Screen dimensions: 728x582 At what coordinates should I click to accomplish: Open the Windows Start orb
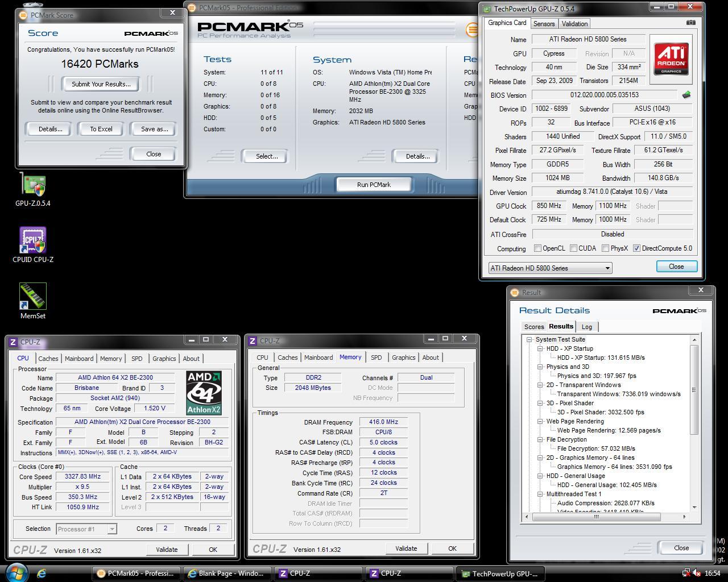click(16, 572)
